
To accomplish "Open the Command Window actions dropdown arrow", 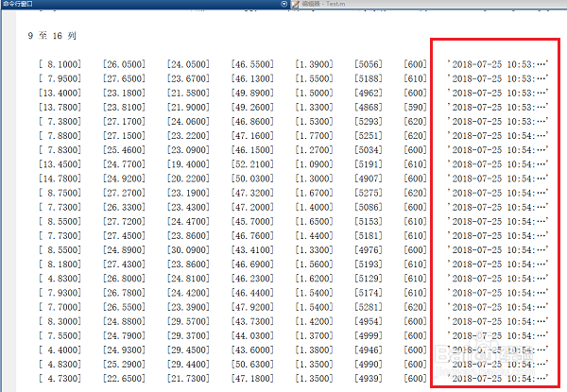I will tap(283, 4).
